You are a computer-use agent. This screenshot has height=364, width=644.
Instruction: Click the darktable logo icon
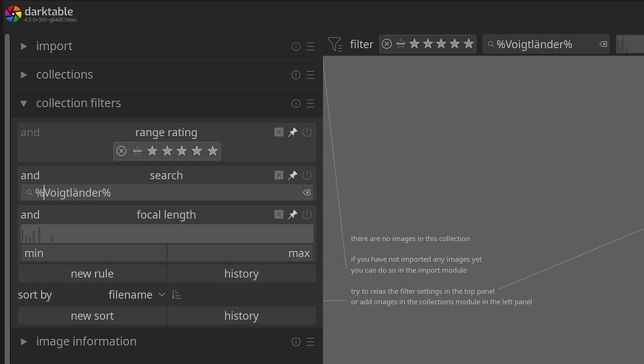[x=12, y=13]
